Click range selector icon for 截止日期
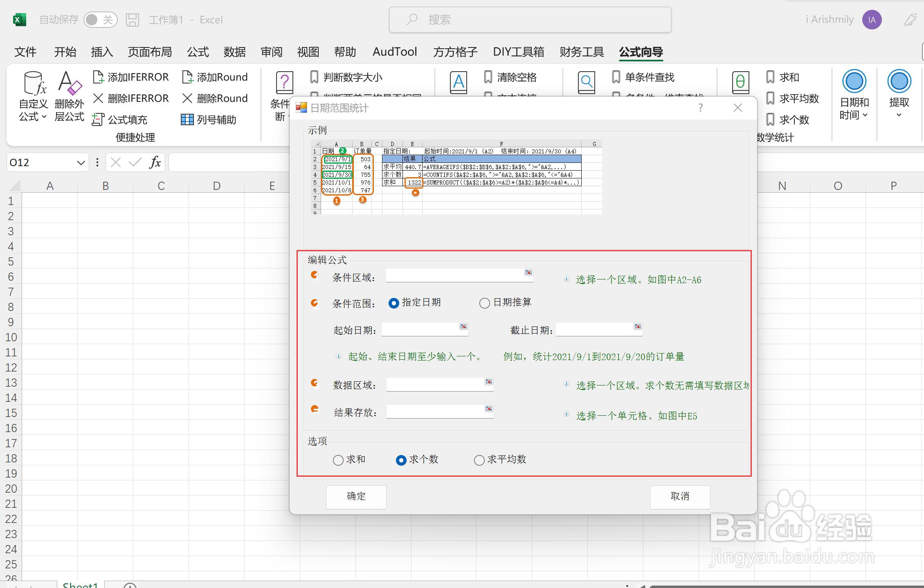This screenshot has height=588, width=924. [x=638, y=327]
